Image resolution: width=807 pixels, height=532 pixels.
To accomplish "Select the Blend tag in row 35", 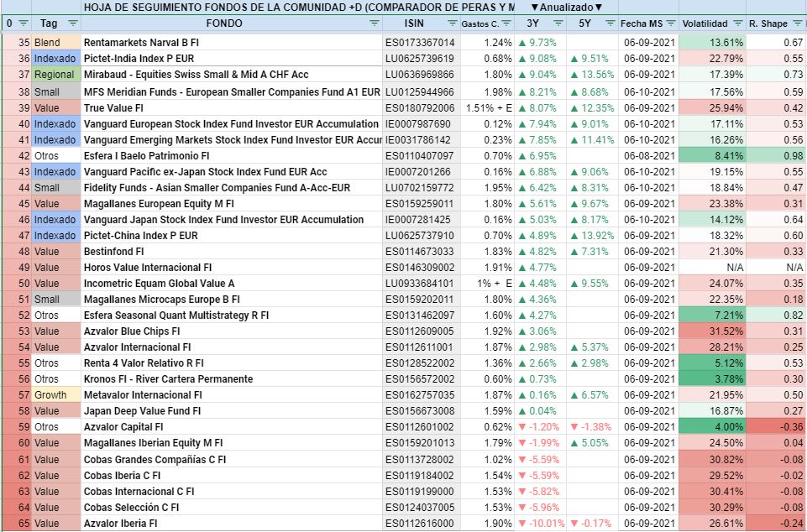I will (x=56, y=43).
